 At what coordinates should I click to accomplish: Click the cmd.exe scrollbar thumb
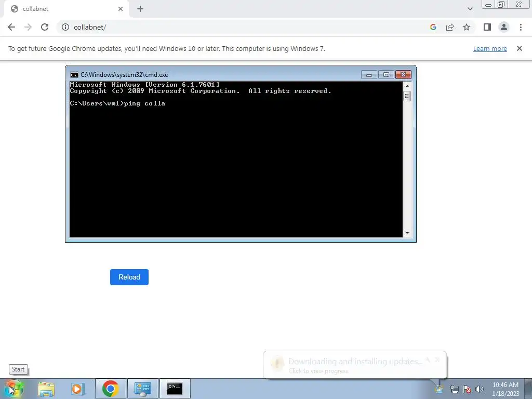click(407, 96)
